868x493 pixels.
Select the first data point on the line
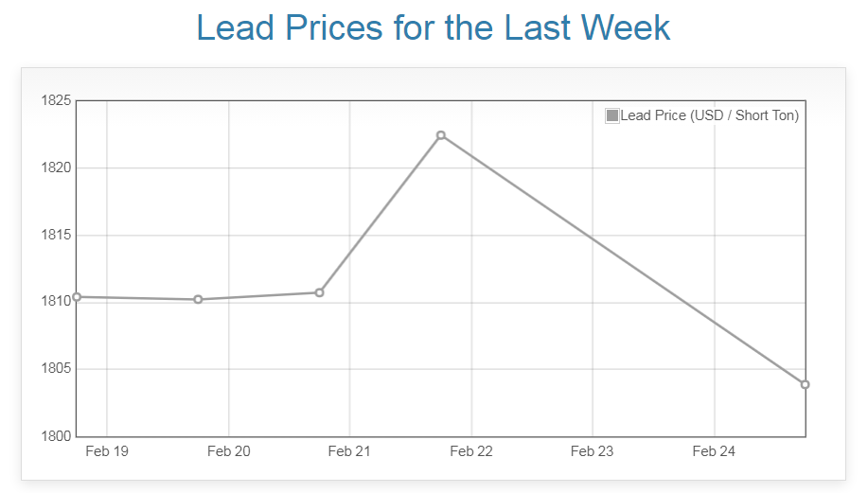coord(77,297)
